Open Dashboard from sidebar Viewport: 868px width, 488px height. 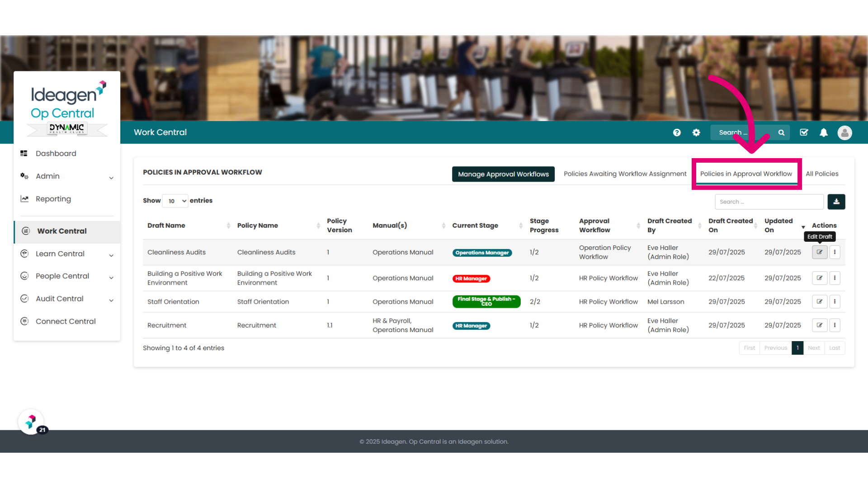pos(56,154)
